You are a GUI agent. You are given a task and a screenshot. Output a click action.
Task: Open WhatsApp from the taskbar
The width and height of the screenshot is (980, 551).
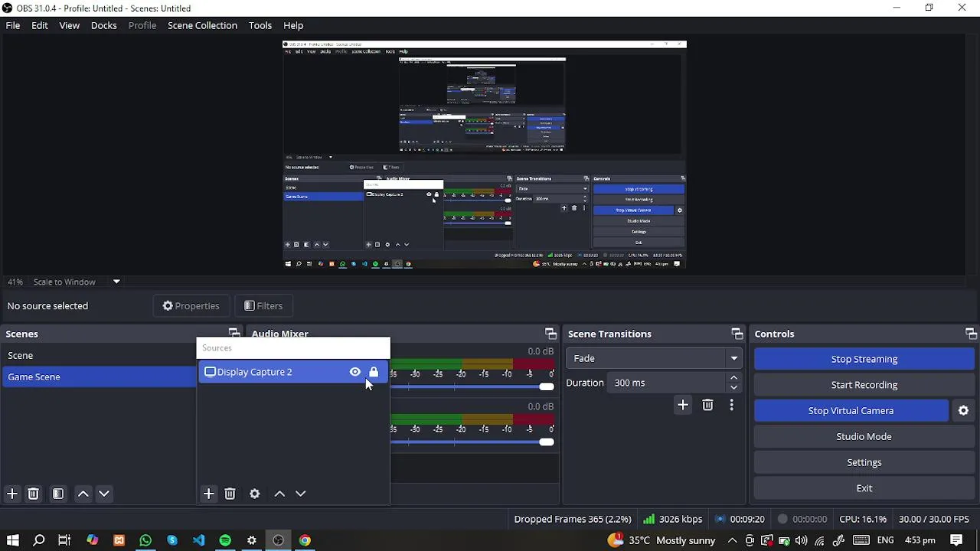[x=145, y=540]
